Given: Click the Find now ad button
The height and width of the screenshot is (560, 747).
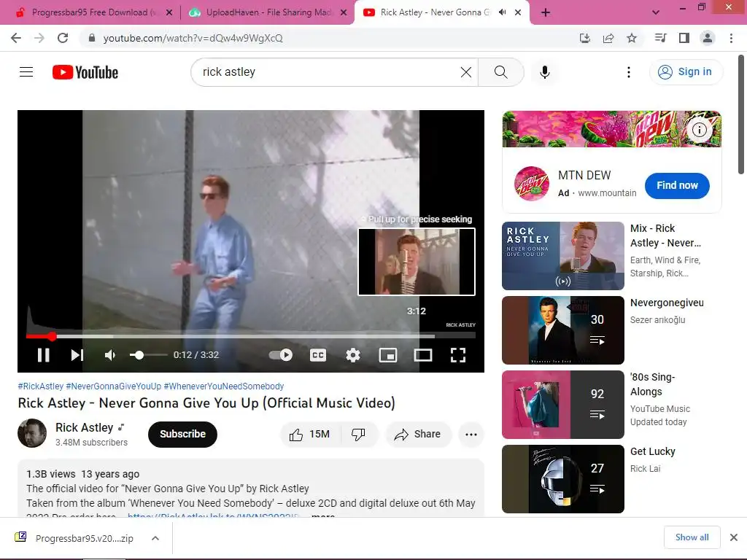Looking at the screenshot, I should point(677,185).
